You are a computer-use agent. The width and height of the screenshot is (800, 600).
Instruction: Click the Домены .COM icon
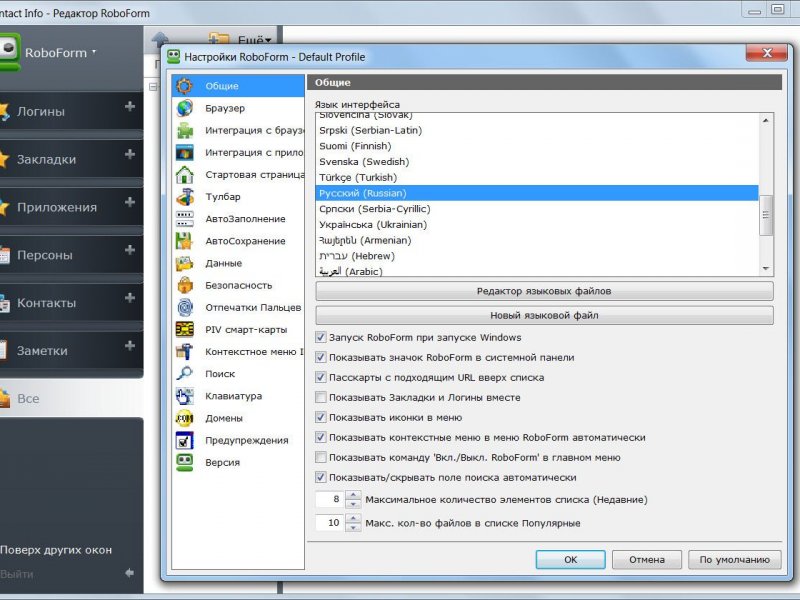pyautogui.click(x=185, y=418)
